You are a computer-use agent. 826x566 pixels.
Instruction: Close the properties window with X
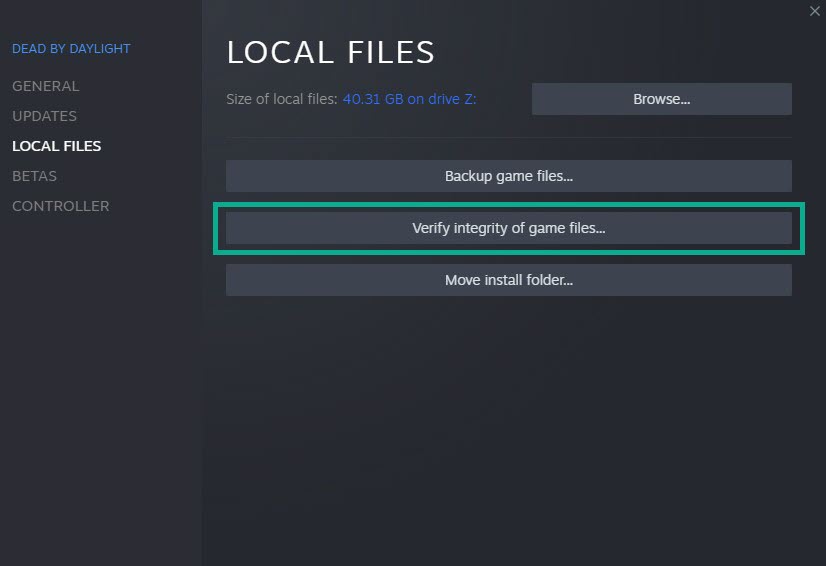point(814,11)
